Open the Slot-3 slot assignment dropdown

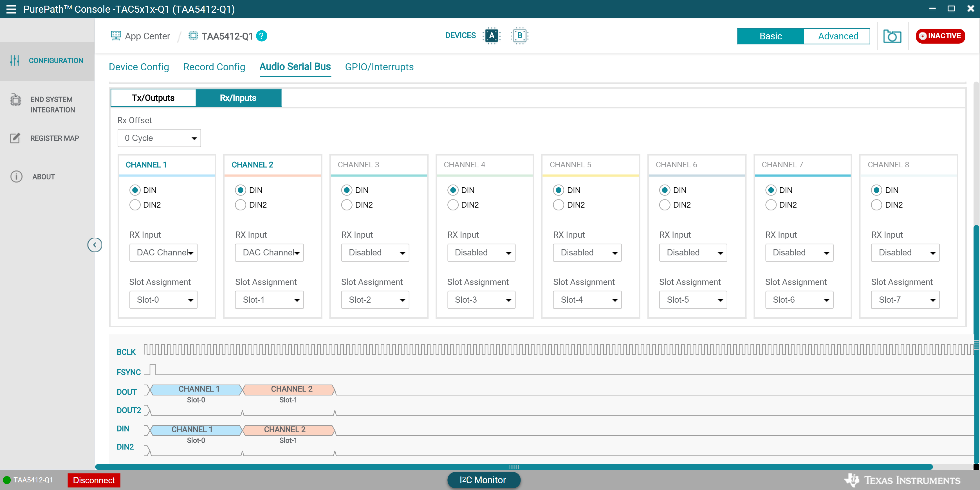[482, 300]
